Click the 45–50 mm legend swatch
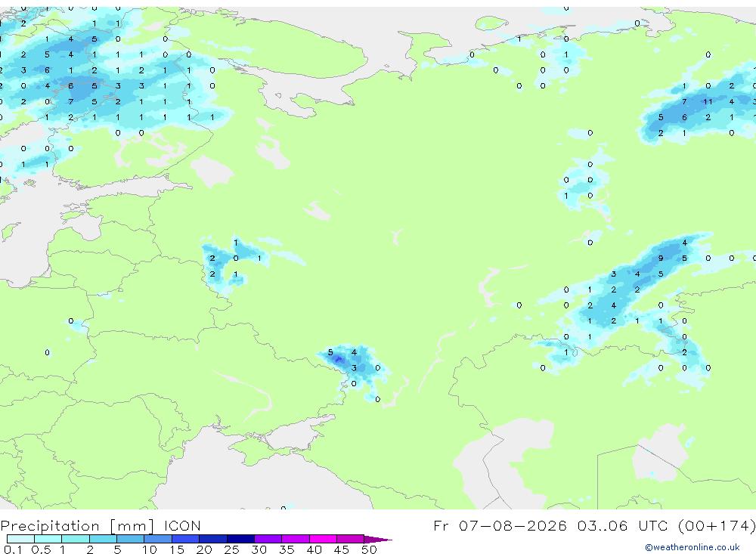The height and width of the screenshot is (554, 756). (x=350, y=539)
